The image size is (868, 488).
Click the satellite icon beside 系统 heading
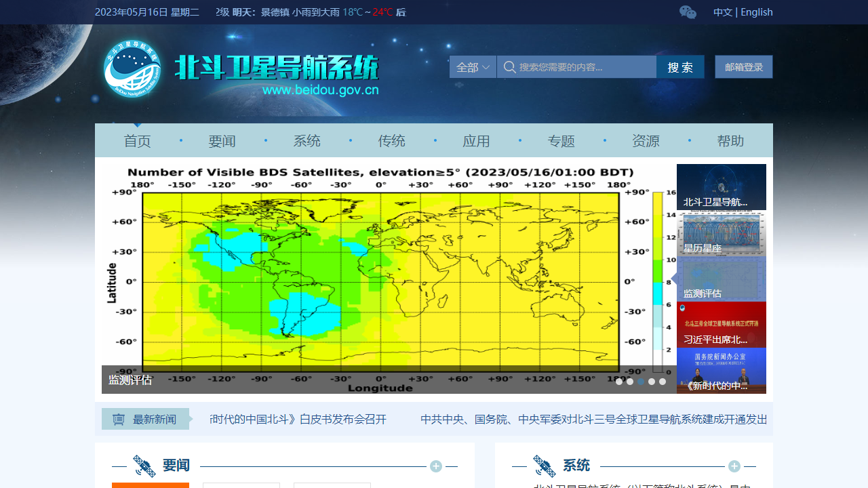(x=544, y=466)
